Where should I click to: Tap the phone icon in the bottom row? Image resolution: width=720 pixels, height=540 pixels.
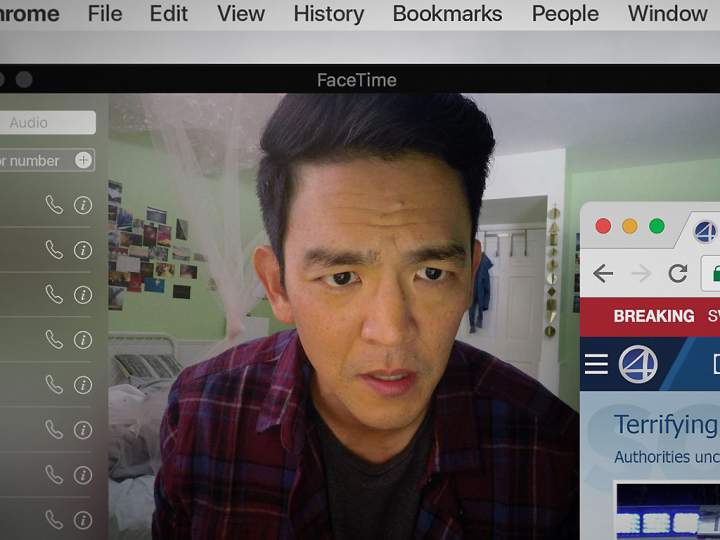(54, 520)
